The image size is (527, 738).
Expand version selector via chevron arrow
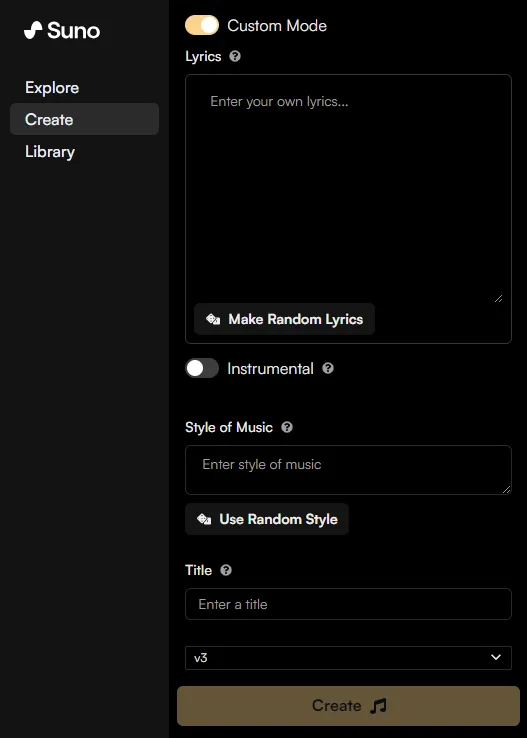point(496,657)
